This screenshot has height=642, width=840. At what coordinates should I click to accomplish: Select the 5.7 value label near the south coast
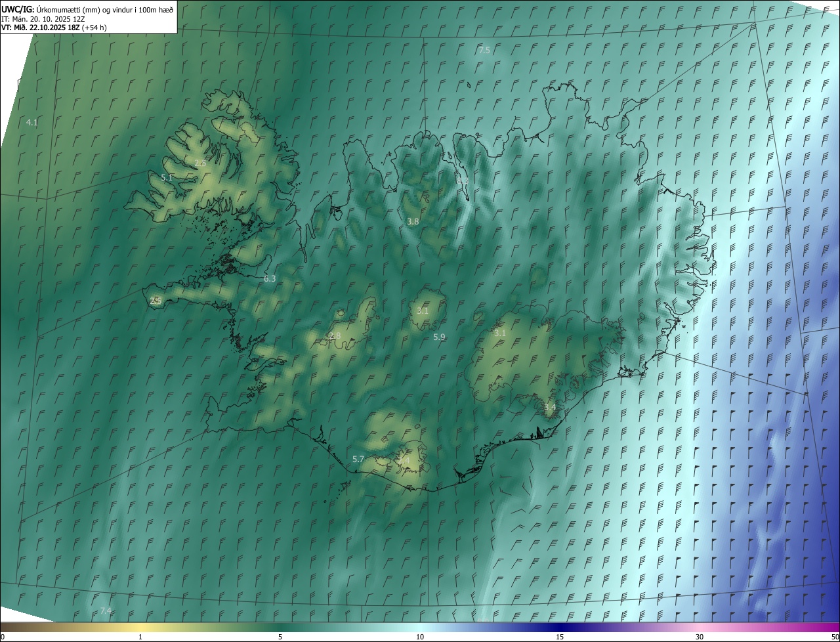pyautogui.click(x=358, y=460)
